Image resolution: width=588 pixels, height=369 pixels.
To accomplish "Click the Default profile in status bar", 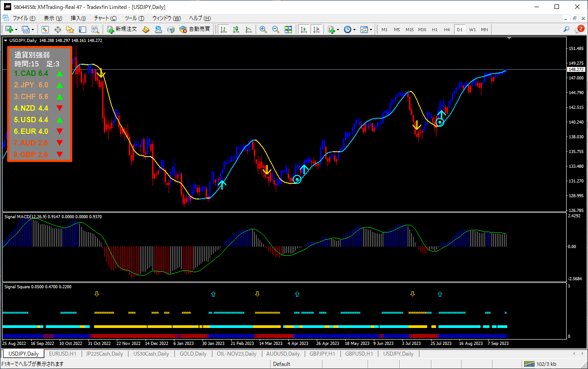I will (x=282, y=364).
